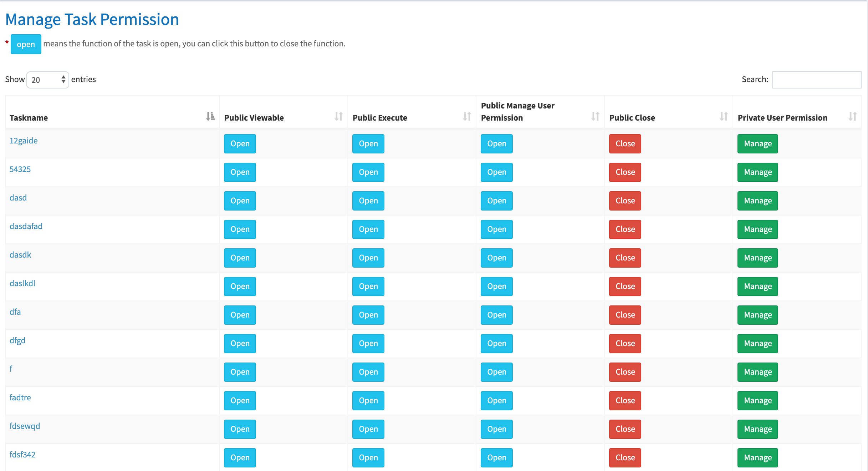Toggle Public Manage User Permission for dasdk
The height and width of the screenshot is (471, 868).
point(497,258)
